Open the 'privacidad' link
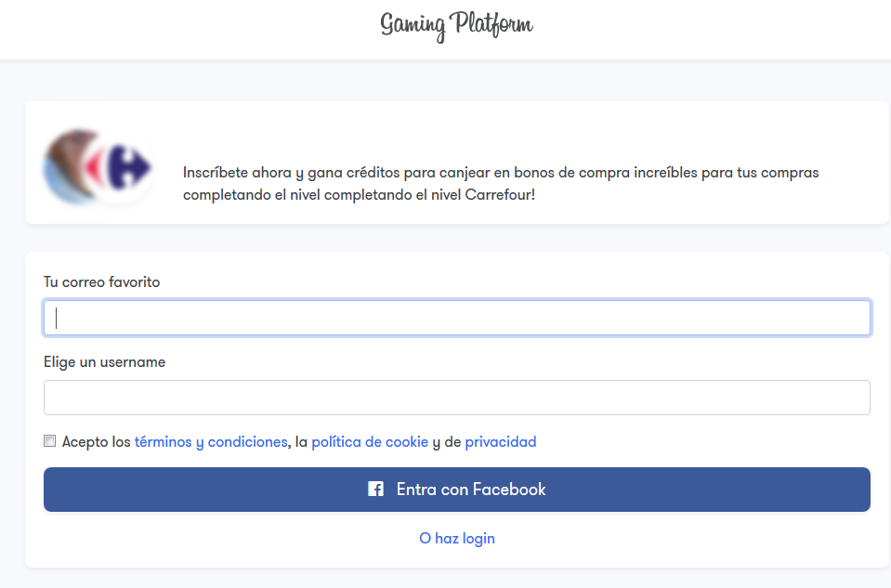Screen dimensions: 891x588 (500, 442)
